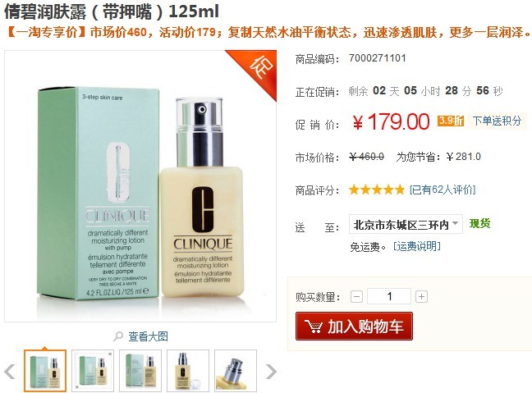Click the 查看大图 view large image link
The width and height of the screenshot is (532, 393).
pyautogui.click(x=148, y=336)
